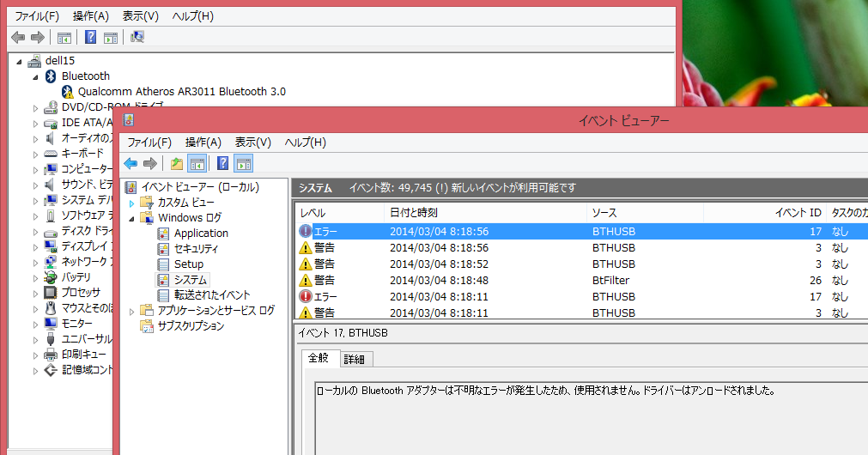Viewport: 868px width, 455px height.
Task: Select ユニバーサル device category in Device Manager
Action: (87, 339)
